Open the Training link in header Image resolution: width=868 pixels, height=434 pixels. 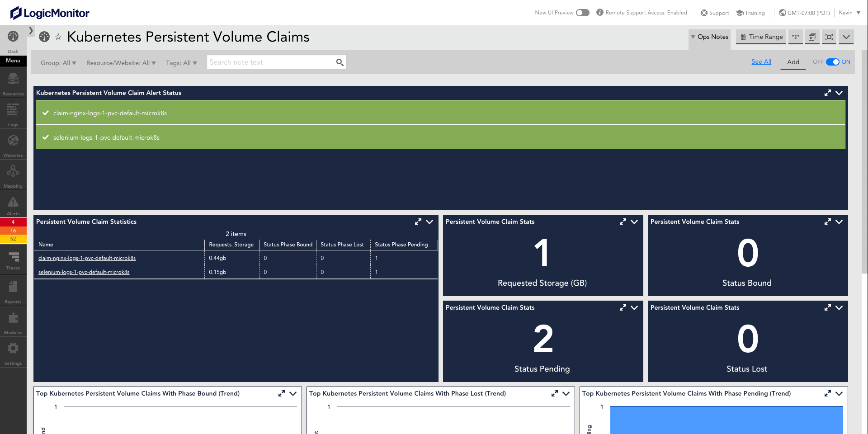(750, 13)
